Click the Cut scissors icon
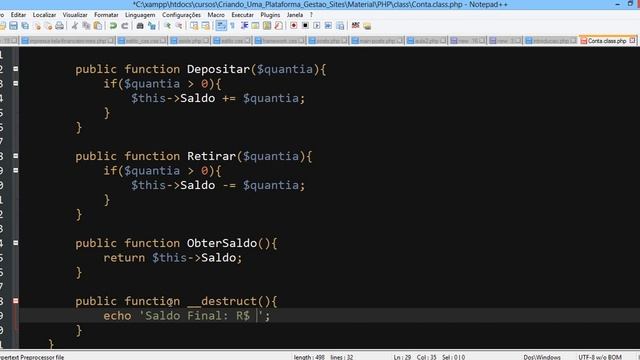The width and height of the screenshot is (640, 360). pos(75,26)
